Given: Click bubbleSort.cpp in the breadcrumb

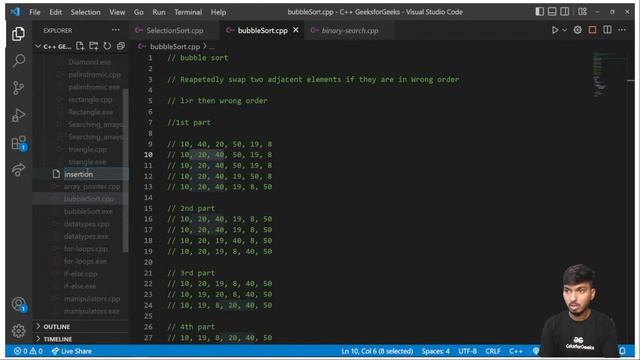Looking at the screenshot, I should click(175, 47).
